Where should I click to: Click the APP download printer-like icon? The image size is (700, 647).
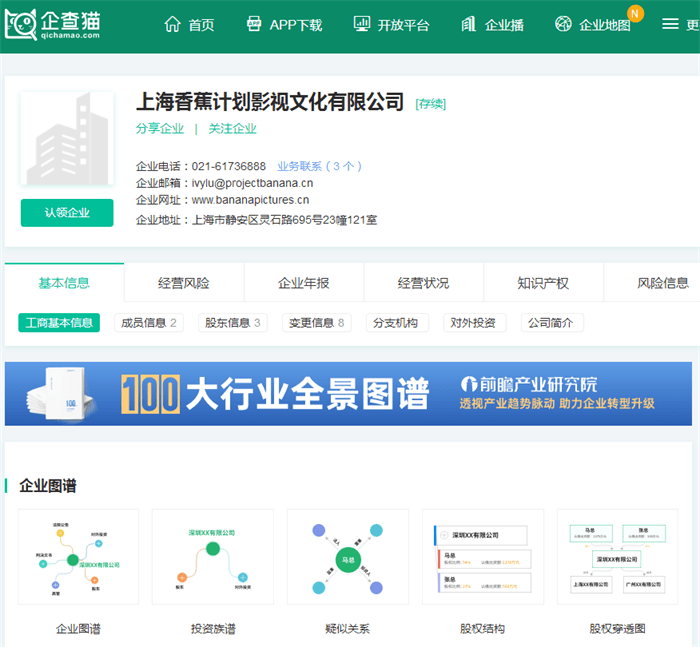point(254,24)
